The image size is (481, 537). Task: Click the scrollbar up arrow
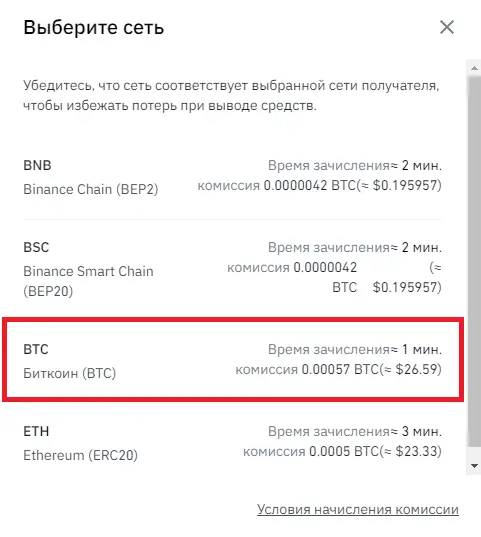474,68
